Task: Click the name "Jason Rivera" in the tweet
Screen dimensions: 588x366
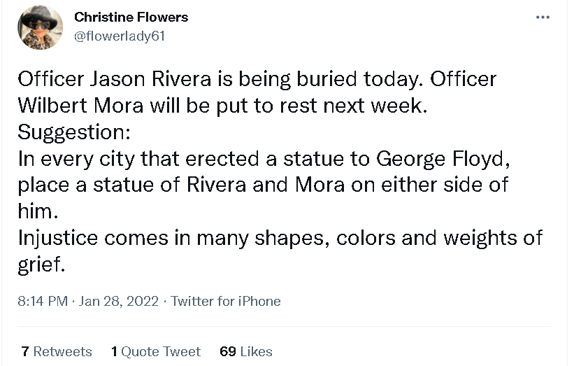Action: point(151,79)
